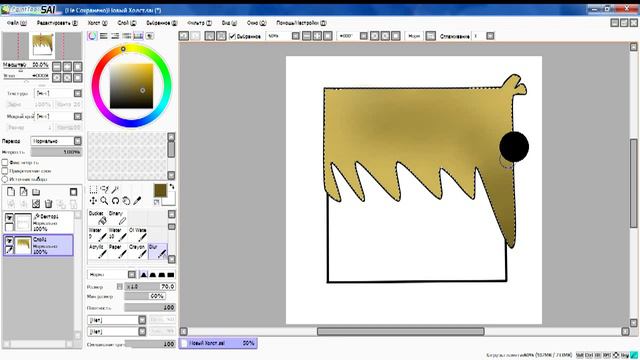Select the move tool

click(93, 200)
